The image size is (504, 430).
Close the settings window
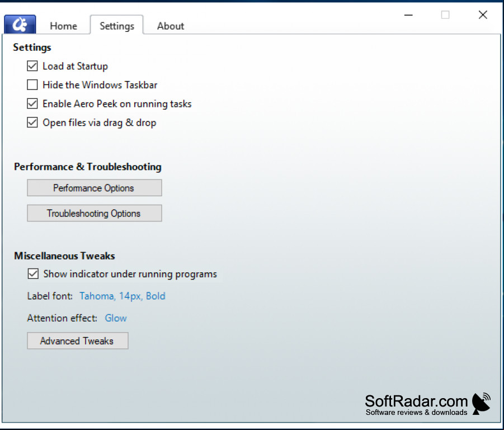coord(483,15)
